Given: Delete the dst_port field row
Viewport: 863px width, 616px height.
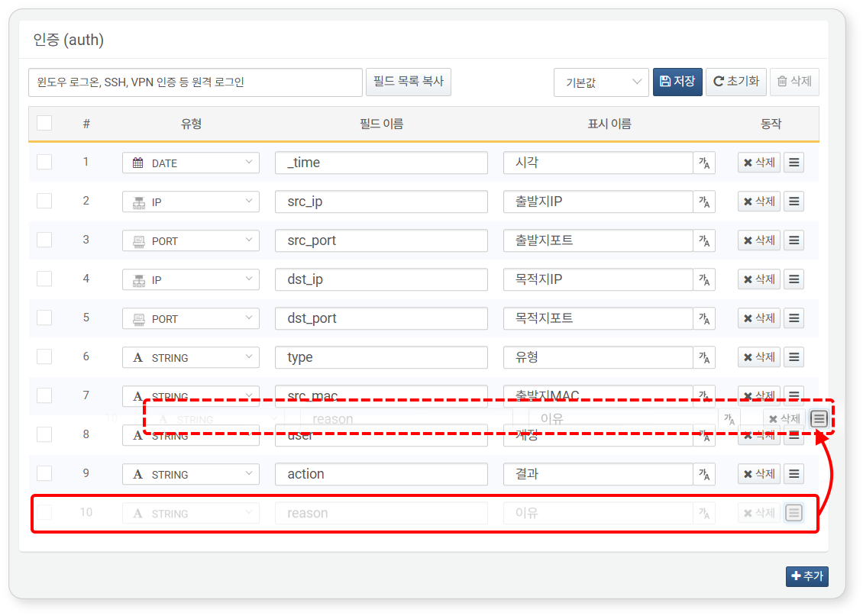Looking at the screenshot, I should pos(759,318).
